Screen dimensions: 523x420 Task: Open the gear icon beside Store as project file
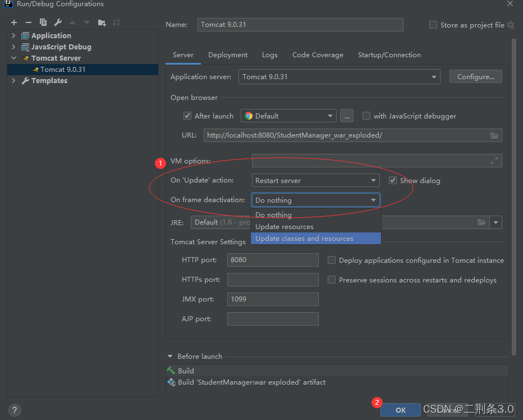[511, 25]
